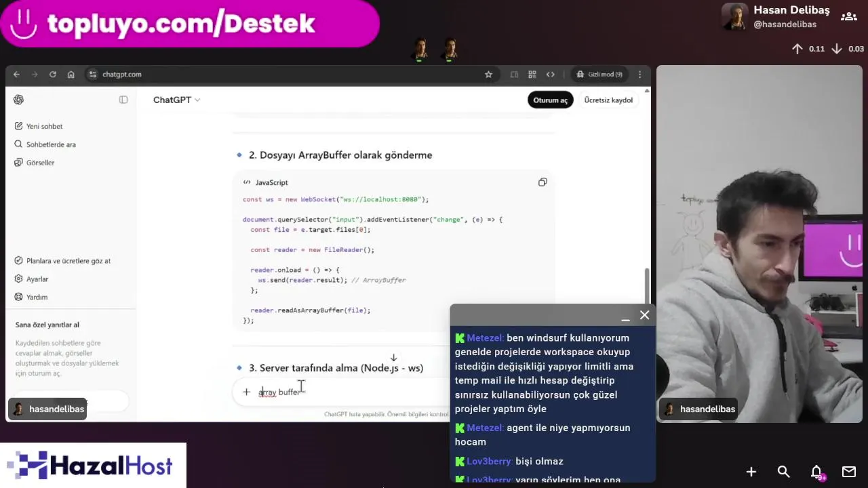Image resolution: width=868 pixels, height=488 pixels.
Task: Click the JavaScript code language label
Action: (x=271, y=183)
